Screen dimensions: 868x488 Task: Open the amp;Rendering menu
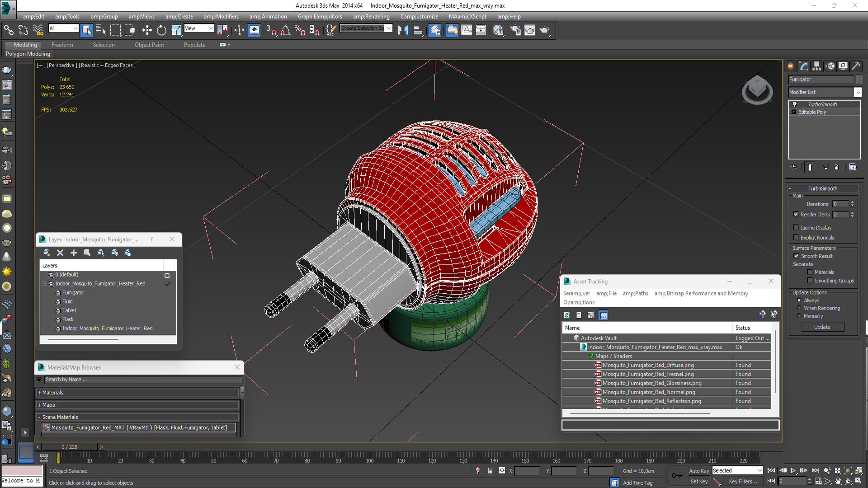371,16
